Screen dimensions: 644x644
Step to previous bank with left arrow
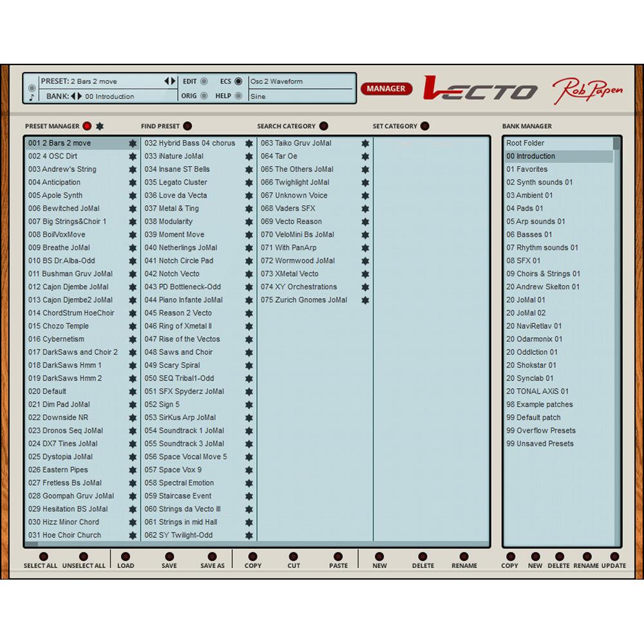(73, 97)
